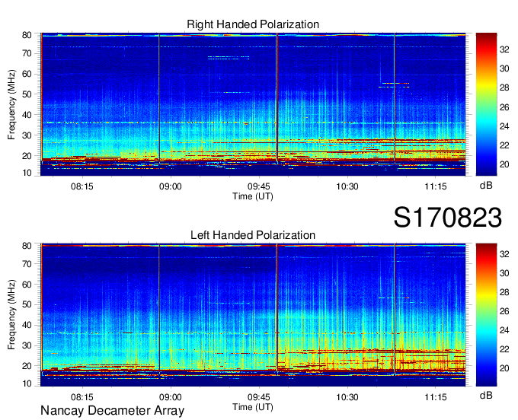Select "30" frequency tick of Left Handed plot
The image size is (518, 420).
coord(27,345)
